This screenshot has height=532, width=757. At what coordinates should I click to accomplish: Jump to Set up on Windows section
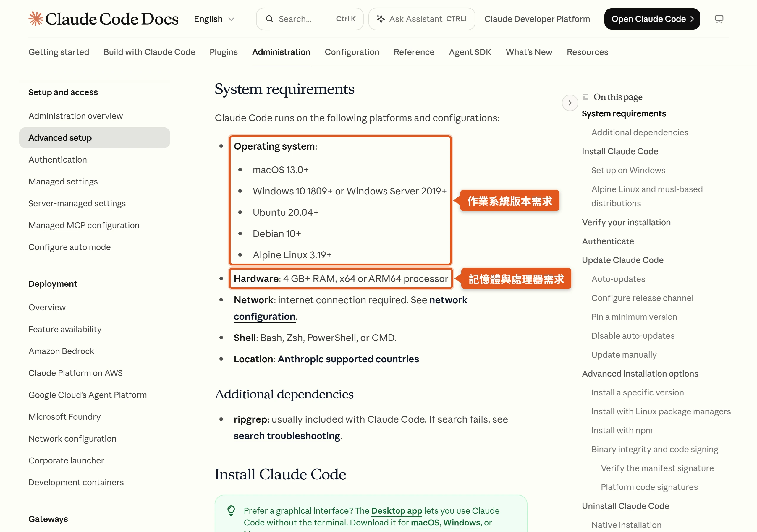(x=628, y=171)
